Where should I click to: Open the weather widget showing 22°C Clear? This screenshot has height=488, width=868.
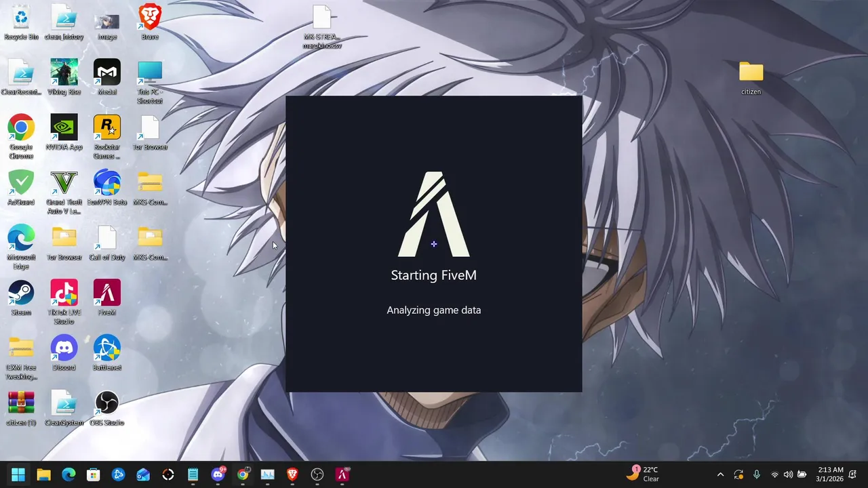coord(643,474)
